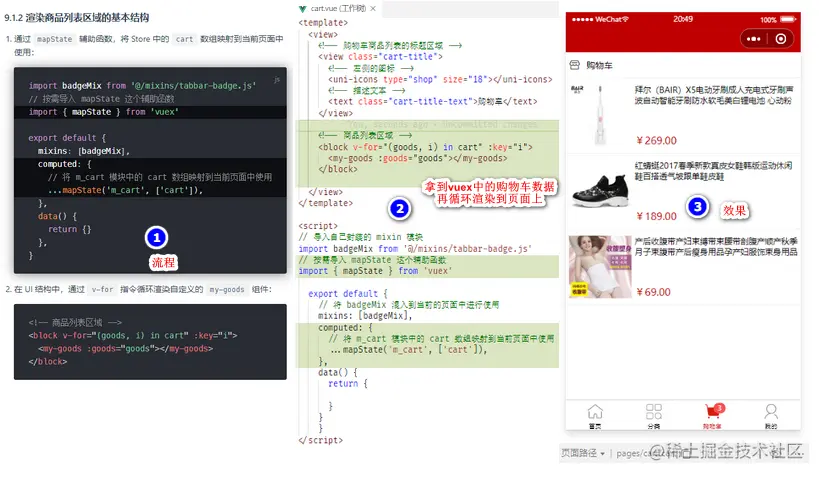819x477 pixels.
Task: Click the 9.1.2 渲染商品列表区域的基本结构 heading
Action: 77,17
